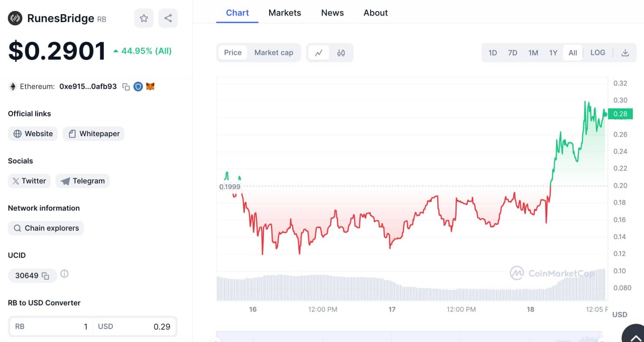The image size is (644, 342).
Task: Click the USD currency label under chart
Action: [x=620, y=314]
